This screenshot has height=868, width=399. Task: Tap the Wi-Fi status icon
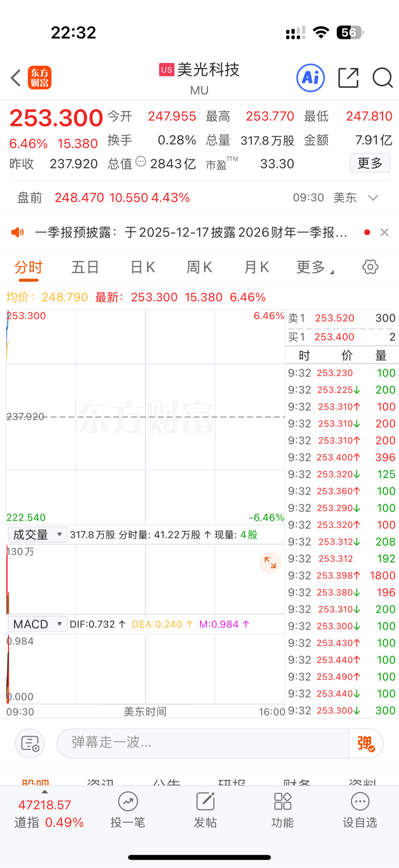pos(321,33)
